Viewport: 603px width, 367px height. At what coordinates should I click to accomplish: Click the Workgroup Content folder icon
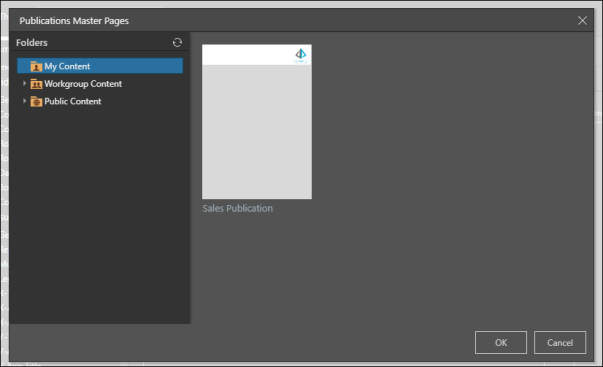point(36,83)
